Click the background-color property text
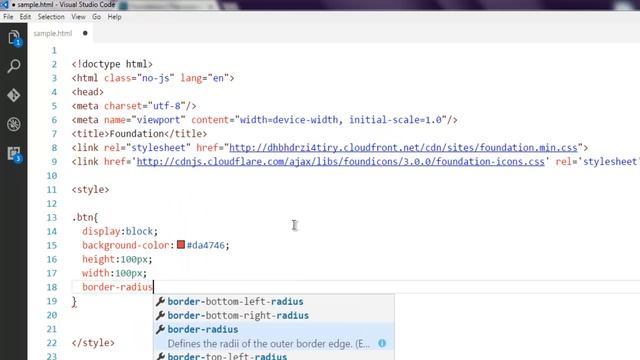 126,245
